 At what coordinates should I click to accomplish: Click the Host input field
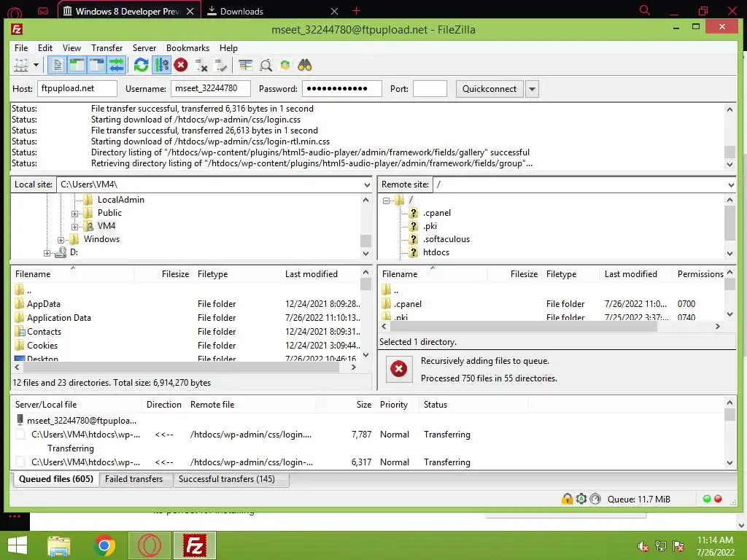click(77, 88)
